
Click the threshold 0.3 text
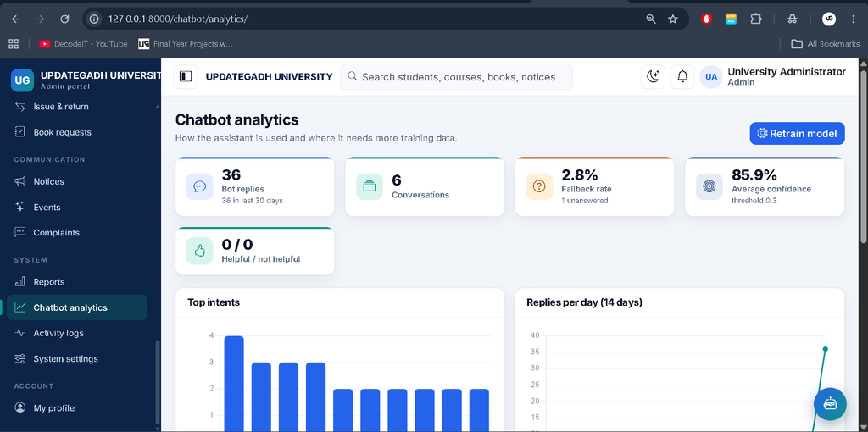(754, 201)
